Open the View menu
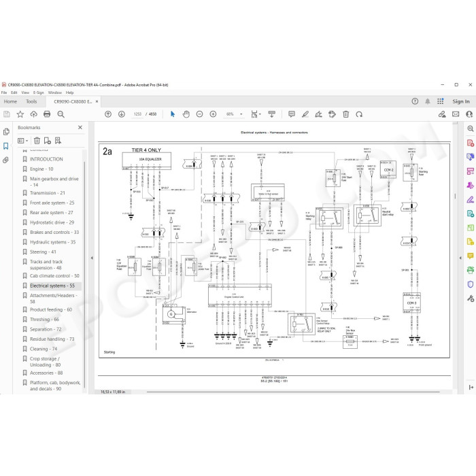476x476 pixels. click(25, 92)
